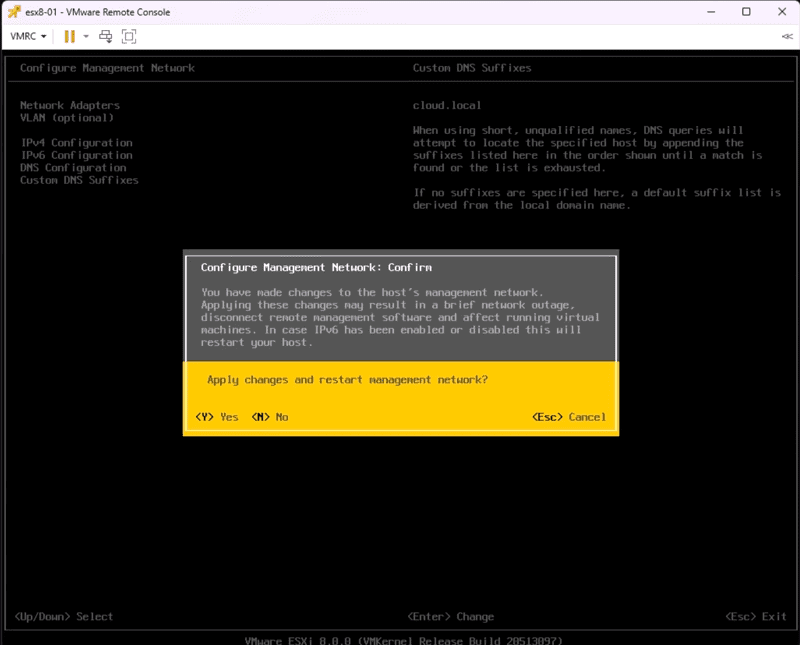
Task: Click the <Enter> Change hint
Action: pyautogui.click(x=451, y=616)
